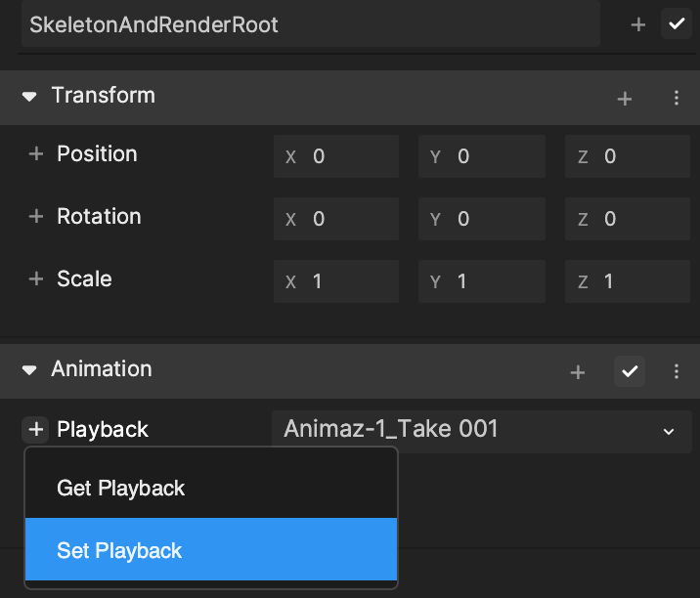
Task: Click plus icon beside SkeletonAndRenderRoot name
Action: tap(638, 24)
